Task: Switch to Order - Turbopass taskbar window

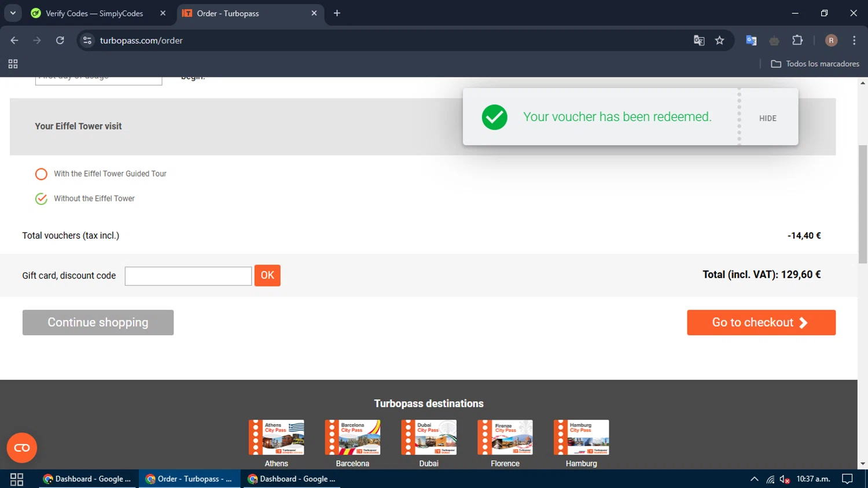Action: click(189, 479)
